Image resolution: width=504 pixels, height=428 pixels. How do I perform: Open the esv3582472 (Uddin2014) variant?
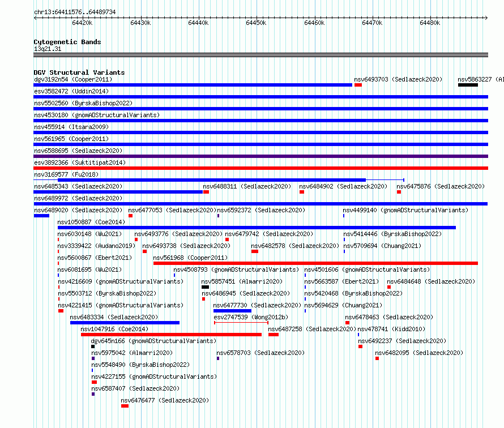71,91
